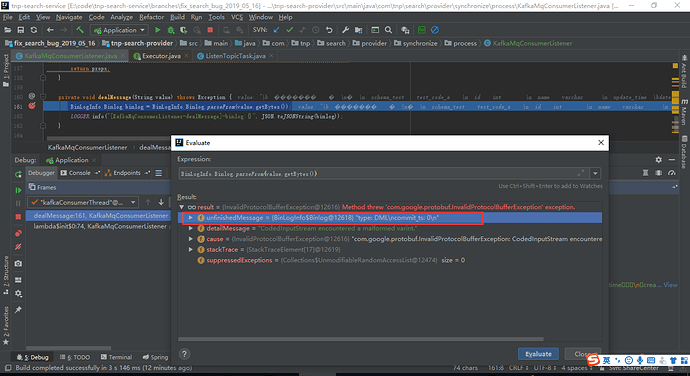Collapse the dealMessage method fold marker

[43, 97]
